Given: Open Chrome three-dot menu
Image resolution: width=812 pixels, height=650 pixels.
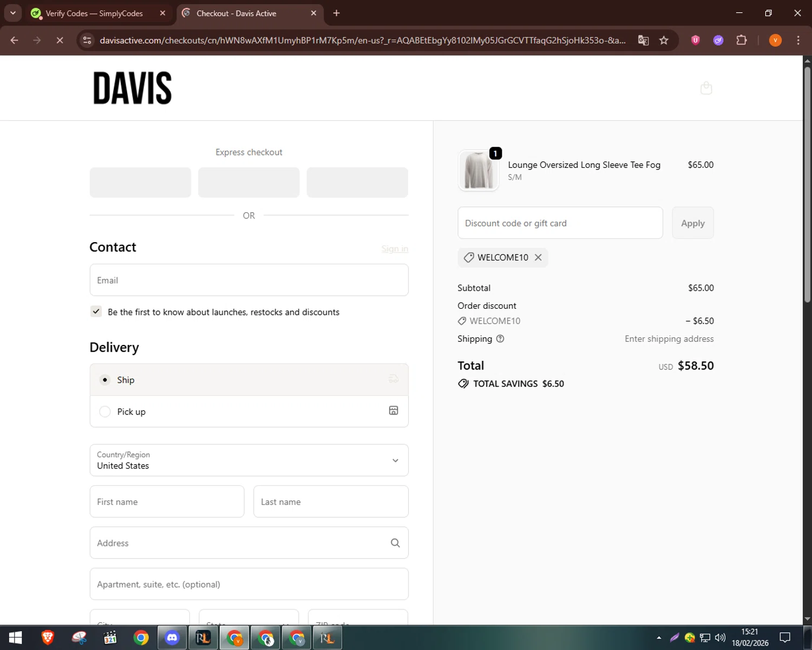Looking at the screenshot, I should click(798, 40).
